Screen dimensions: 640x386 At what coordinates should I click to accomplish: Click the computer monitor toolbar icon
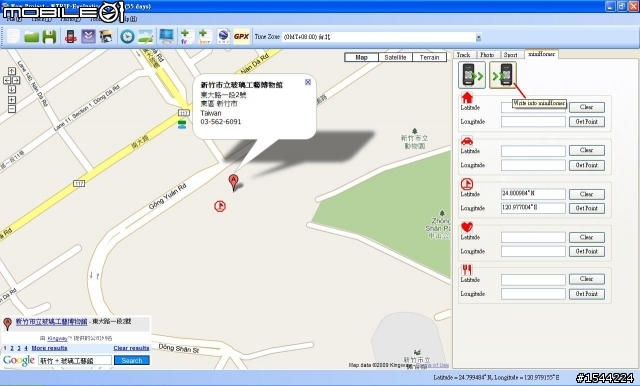(167, 37)
